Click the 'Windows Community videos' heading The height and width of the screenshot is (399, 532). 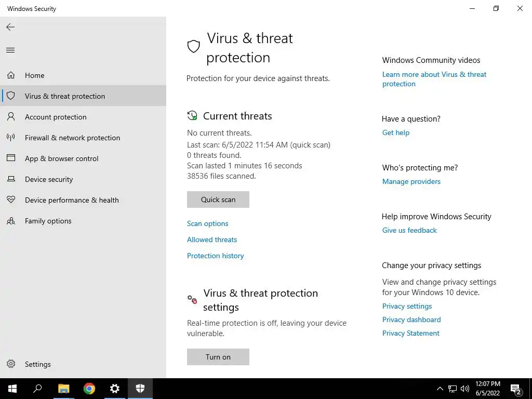[431, 60]
